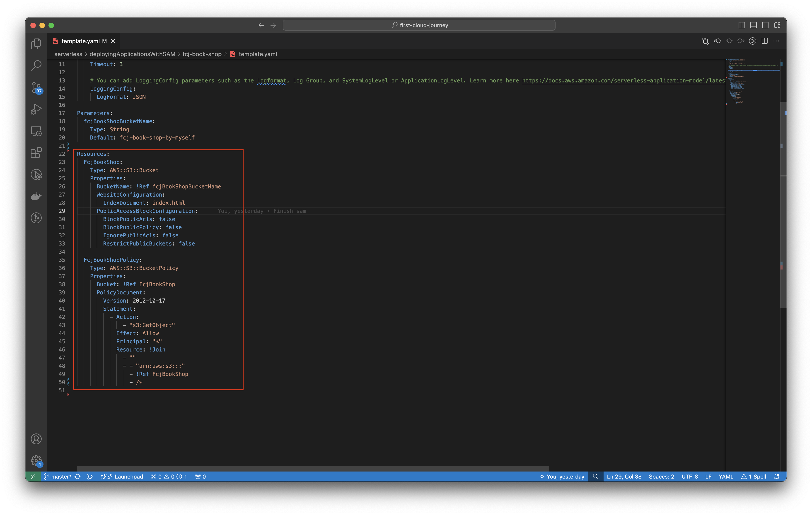The width and height of the screenshot is (812, 515).
Task: Click 'Version: 2012-10-17' on line 40
Action: coord(134,301)
